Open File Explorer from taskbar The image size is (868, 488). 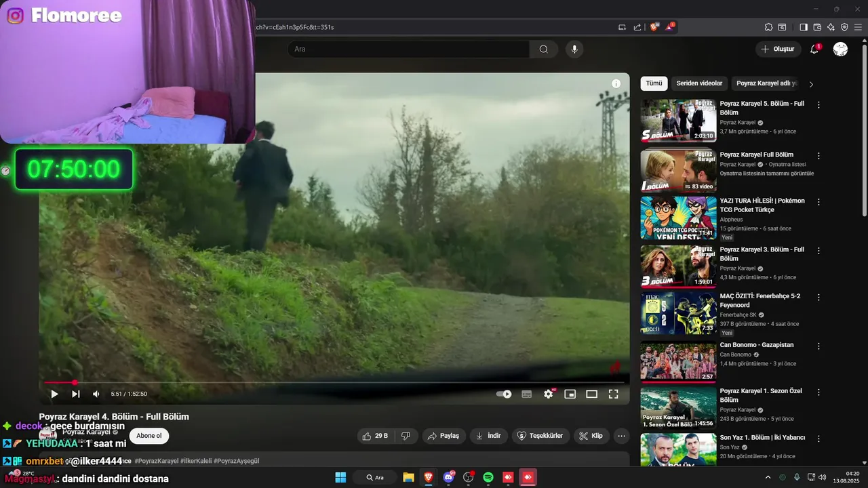pos(408,477)
